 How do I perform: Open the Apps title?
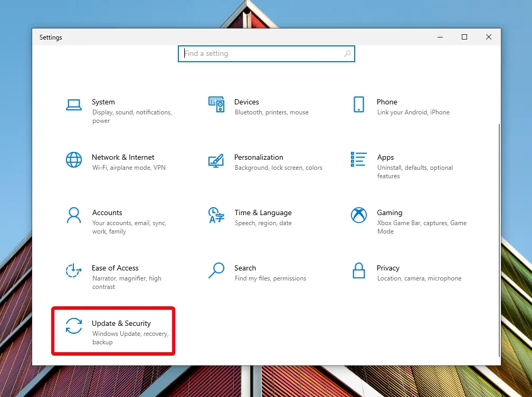385,157
